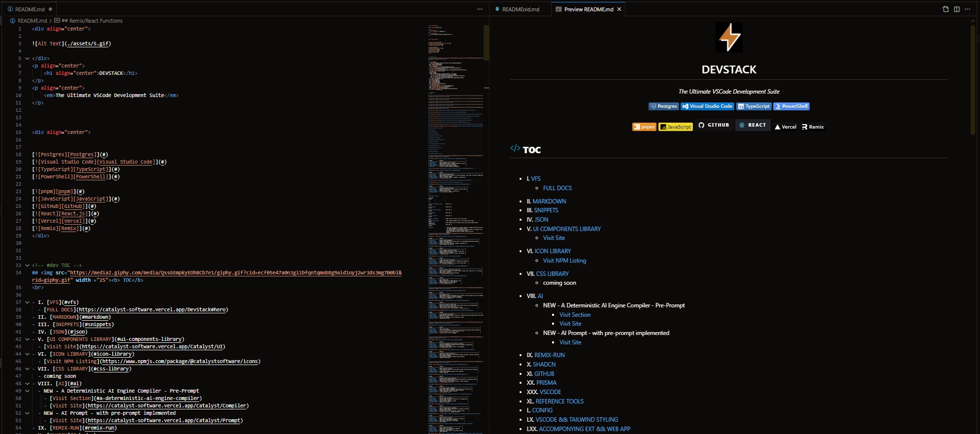980x434 pixels.
Task: Click Visit Section link under AI
Action: (575, 315)
